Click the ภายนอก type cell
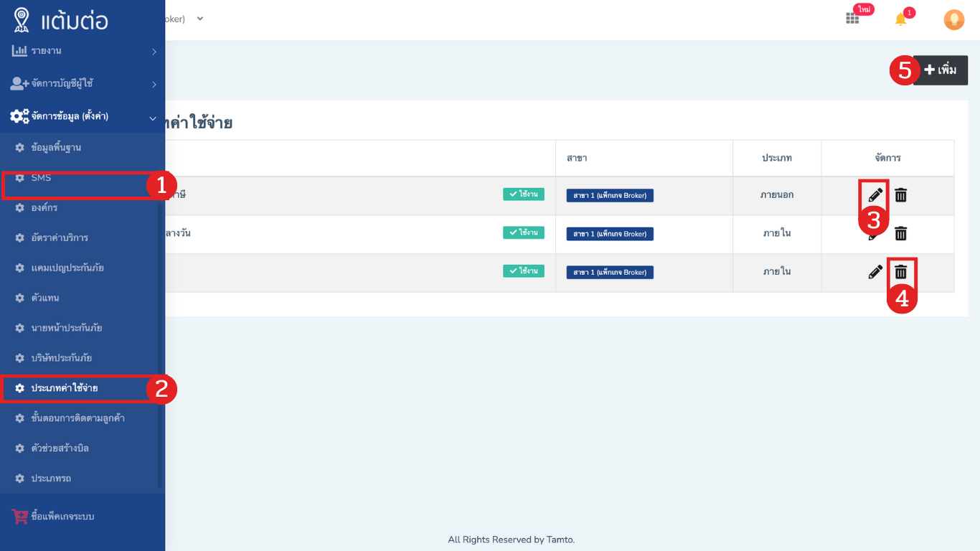 pos(777,194)
